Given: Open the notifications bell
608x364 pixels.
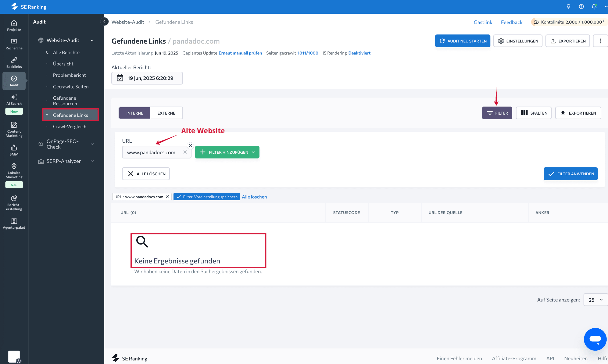Looking at the screenshot, I should (x=594, y=7).
